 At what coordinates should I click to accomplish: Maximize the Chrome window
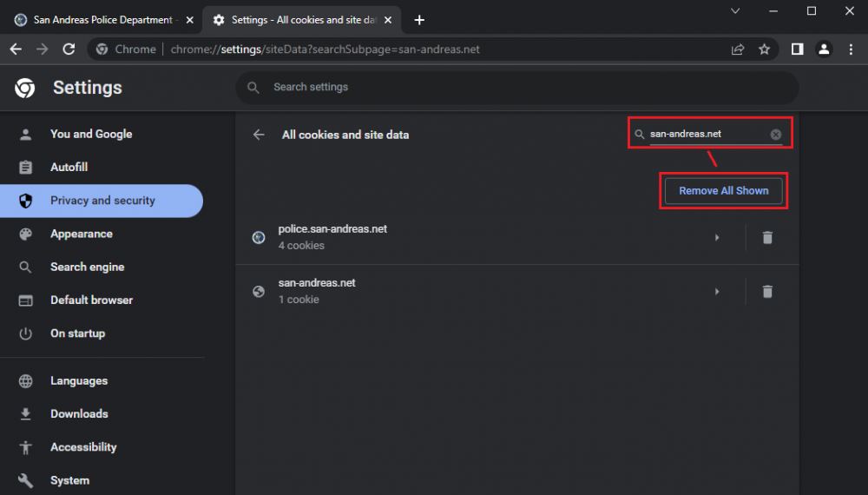pyautogui.click(x=812, y=11)
